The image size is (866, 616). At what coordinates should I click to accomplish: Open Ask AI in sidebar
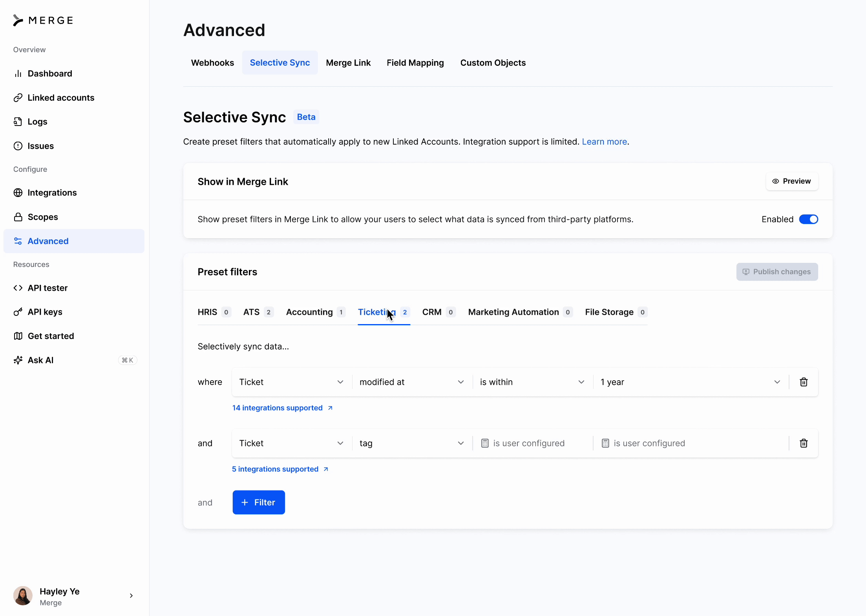[74, 360]
